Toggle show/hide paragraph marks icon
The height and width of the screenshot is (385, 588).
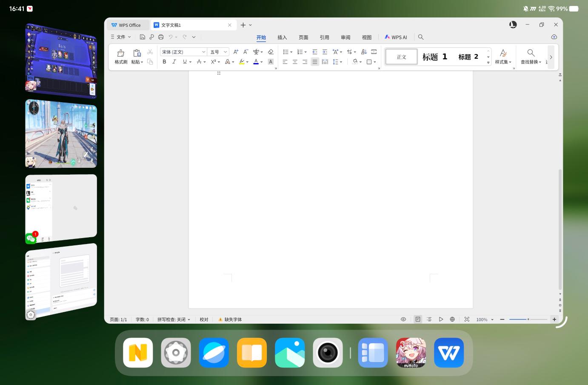350,52
